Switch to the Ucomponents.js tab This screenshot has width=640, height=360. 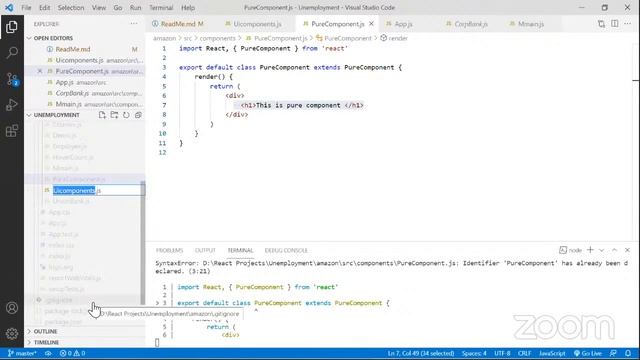[x=257, y=24]
